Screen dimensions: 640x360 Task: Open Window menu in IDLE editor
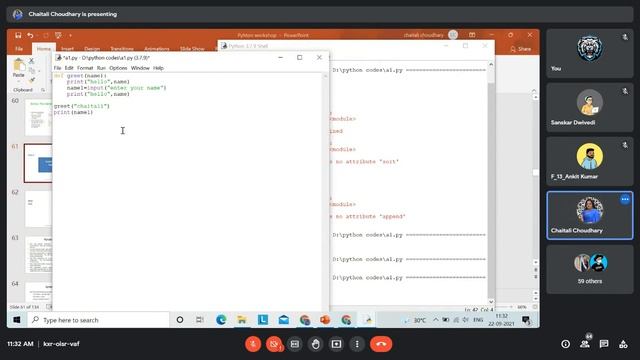(x=140, y=68)
